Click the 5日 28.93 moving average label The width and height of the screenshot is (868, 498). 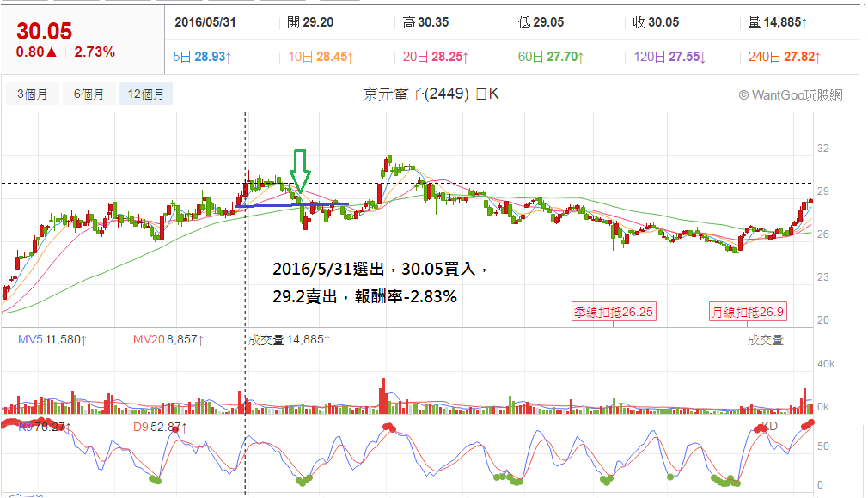202,57
